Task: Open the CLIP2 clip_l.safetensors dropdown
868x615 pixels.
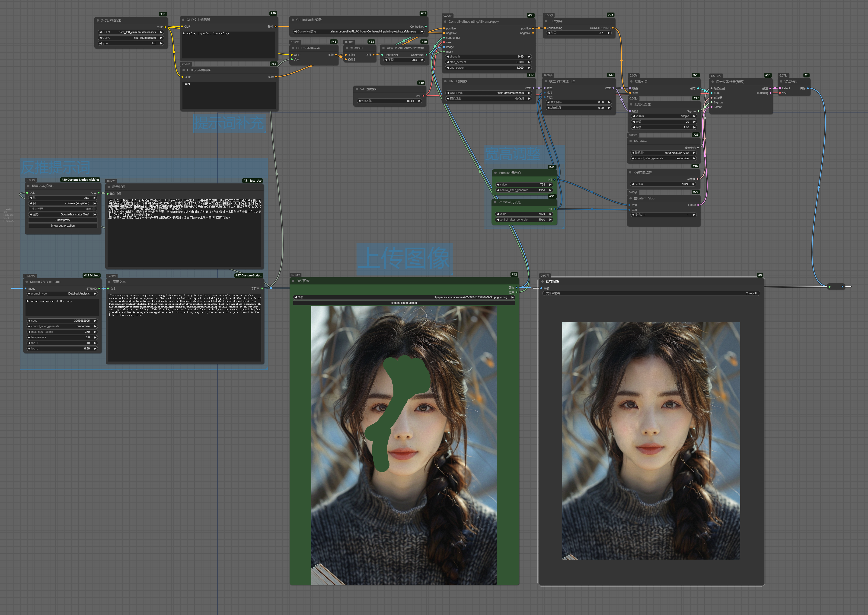Action: [131, 38]
